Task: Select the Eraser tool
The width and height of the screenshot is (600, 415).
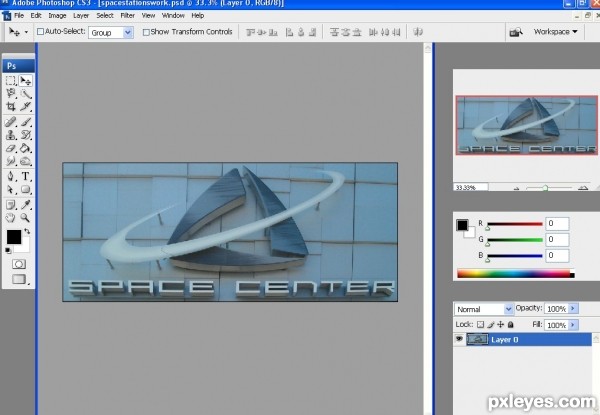Action: click(x=11, y=148)
